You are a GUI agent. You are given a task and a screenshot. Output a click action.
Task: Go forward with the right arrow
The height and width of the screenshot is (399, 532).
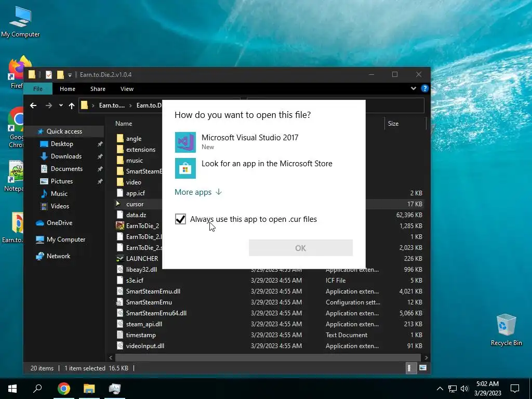[x=49, y=105]
